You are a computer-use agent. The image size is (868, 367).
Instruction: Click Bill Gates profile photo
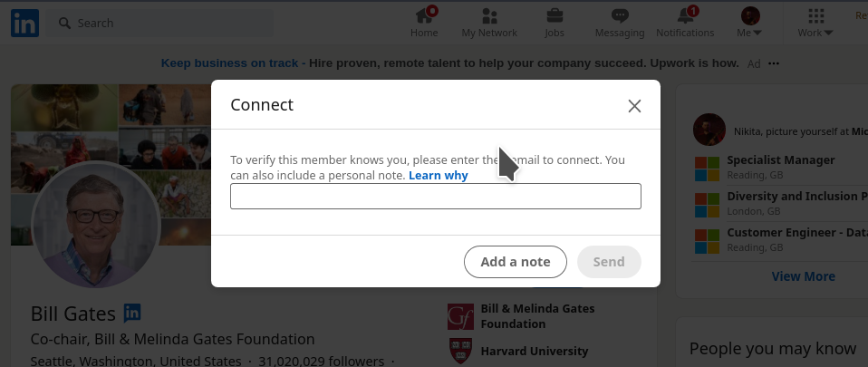click(96, 224)
